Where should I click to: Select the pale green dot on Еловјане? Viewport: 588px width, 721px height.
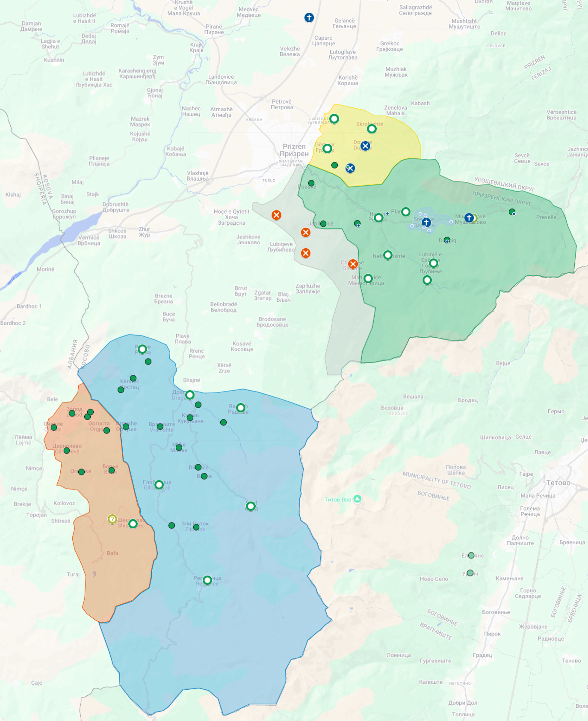[x=471, y=555]
